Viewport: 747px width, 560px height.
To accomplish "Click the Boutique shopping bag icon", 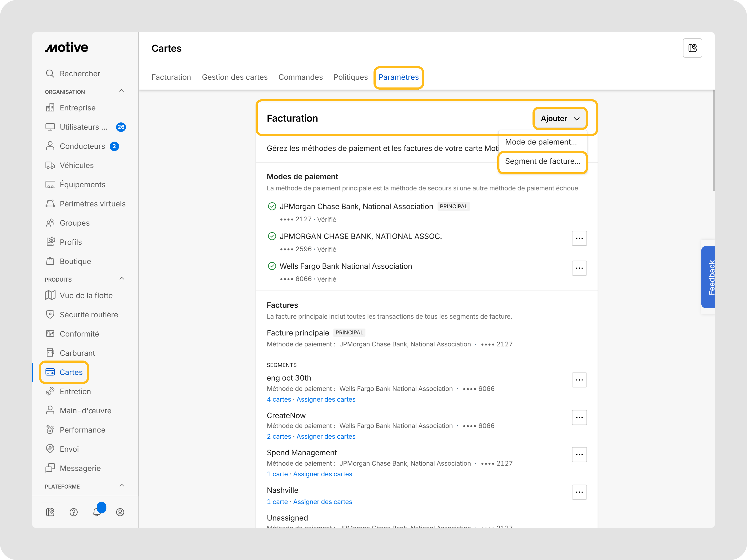I will point(50,261).
